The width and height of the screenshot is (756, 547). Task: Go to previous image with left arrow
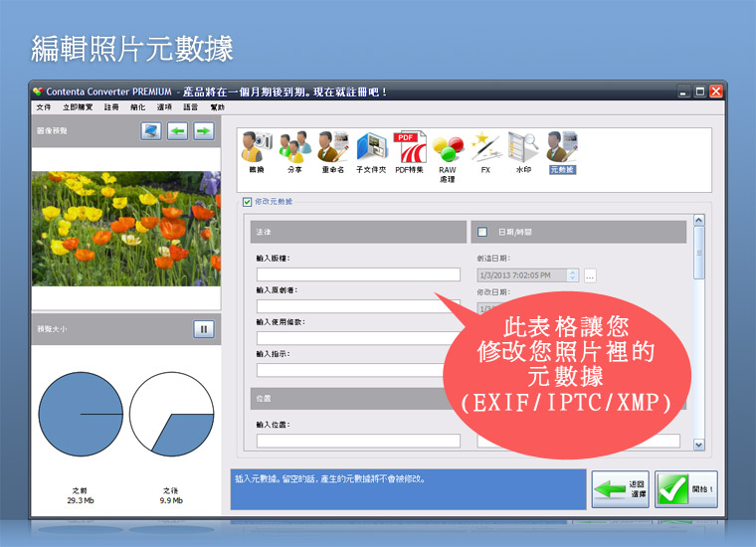(177, 131)
